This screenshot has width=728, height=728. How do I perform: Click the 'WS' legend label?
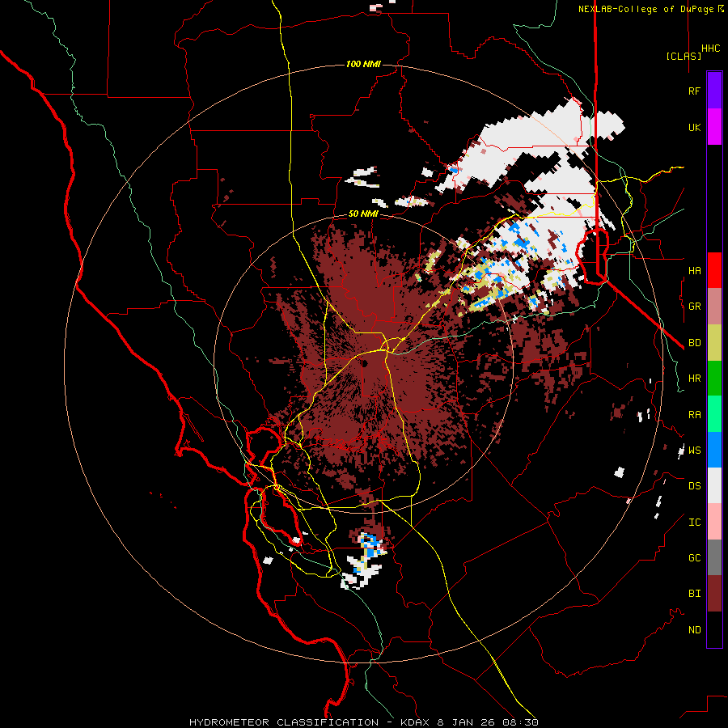coord(694,451)
